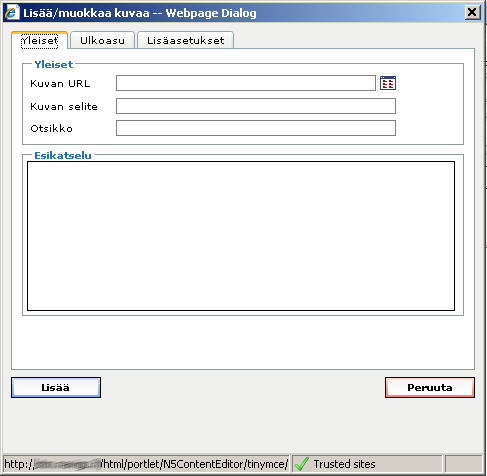Viewport: 487px width, 476px height.
Task: Open the Lisäasetukset tab
Action: pos(185,40)
